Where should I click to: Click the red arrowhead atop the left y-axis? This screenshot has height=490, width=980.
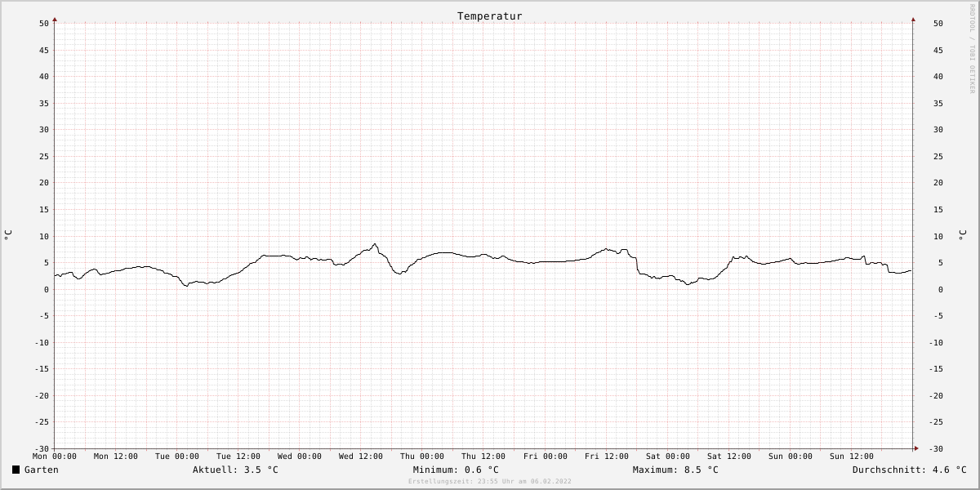[55, 19]
